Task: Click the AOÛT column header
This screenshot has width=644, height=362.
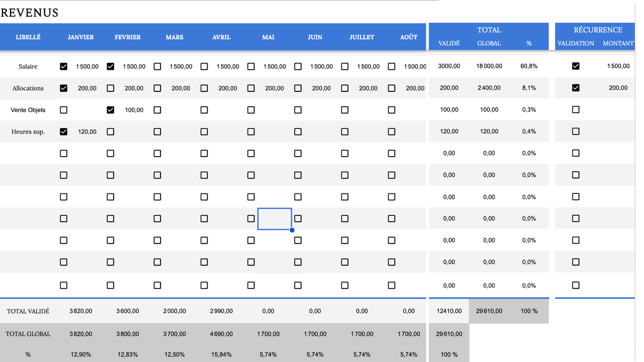Action: click(409, 37)
